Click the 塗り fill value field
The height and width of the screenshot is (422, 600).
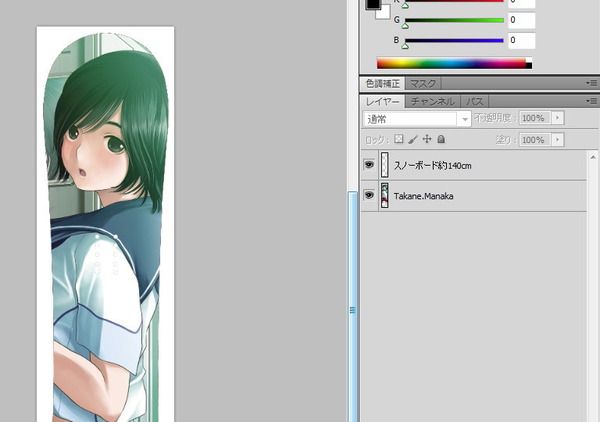535,140
